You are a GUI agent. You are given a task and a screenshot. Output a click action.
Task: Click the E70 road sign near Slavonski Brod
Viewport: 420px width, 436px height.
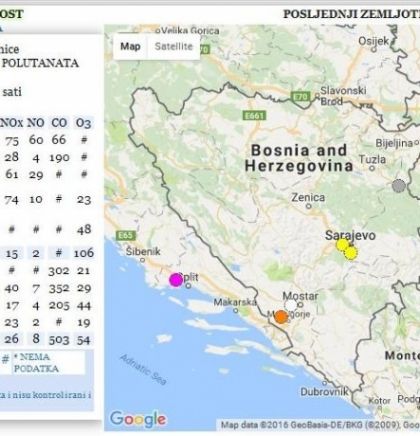pos(301,97)
